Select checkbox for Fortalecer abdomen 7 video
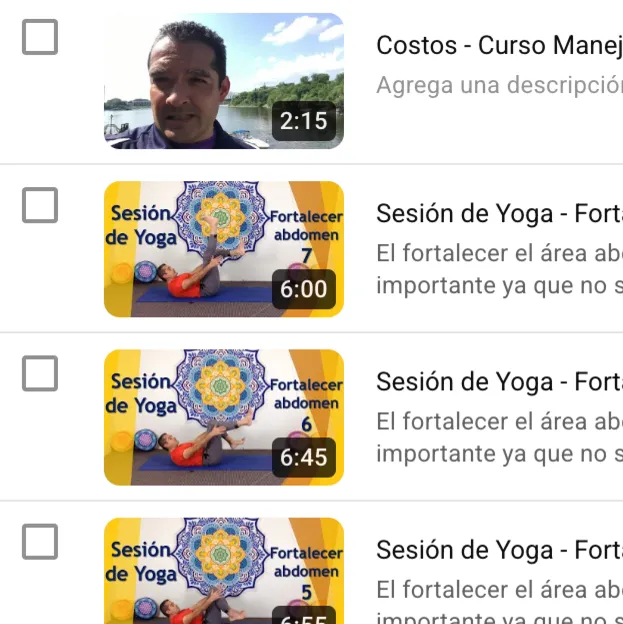 [x=40, y=205]
